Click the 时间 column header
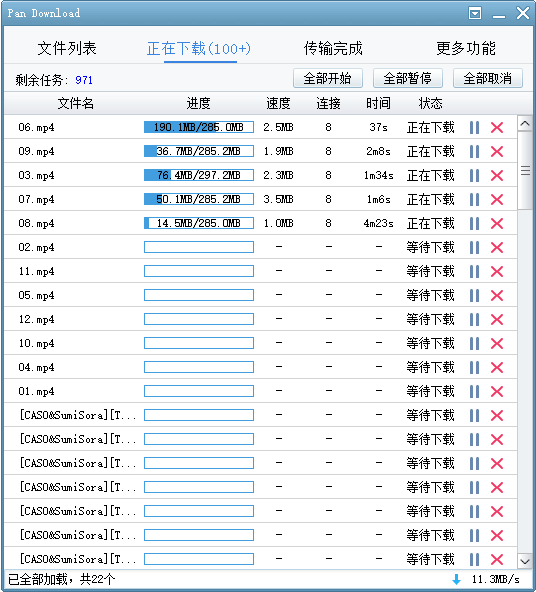Viewport: 536px width, 592px height. (x=378, y=103)
